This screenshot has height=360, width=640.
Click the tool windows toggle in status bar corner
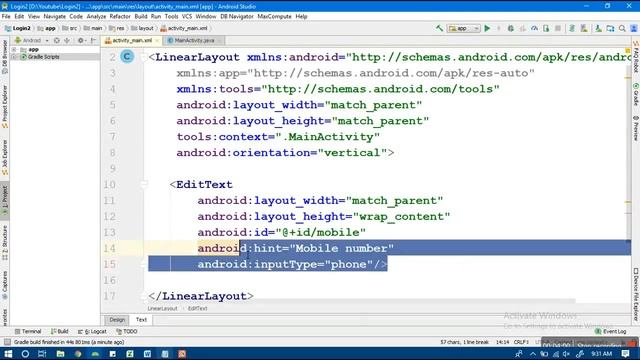pos(7,342)
